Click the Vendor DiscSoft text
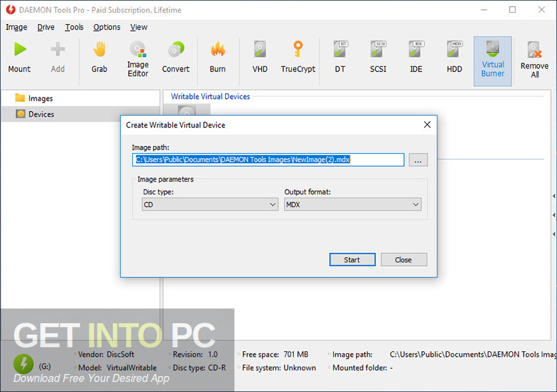 (106, 355)
